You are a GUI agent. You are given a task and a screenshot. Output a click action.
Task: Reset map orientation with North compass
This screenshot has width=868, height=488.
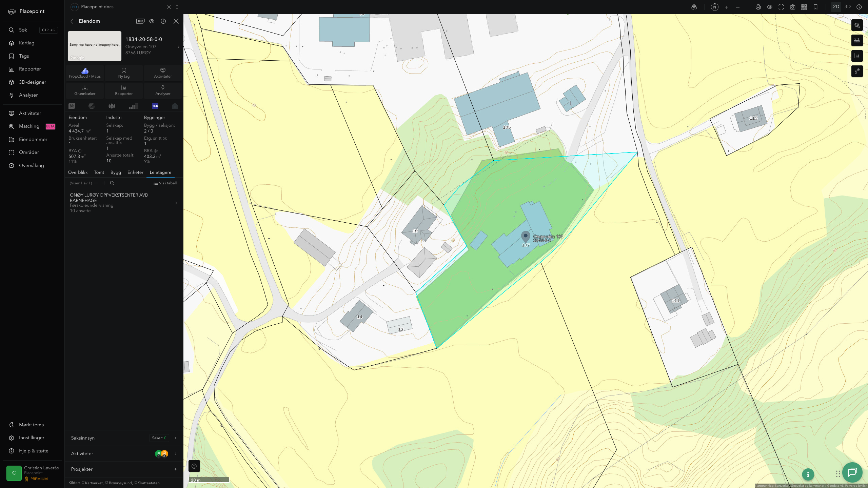pyautogui.click(x=715, y=7)
